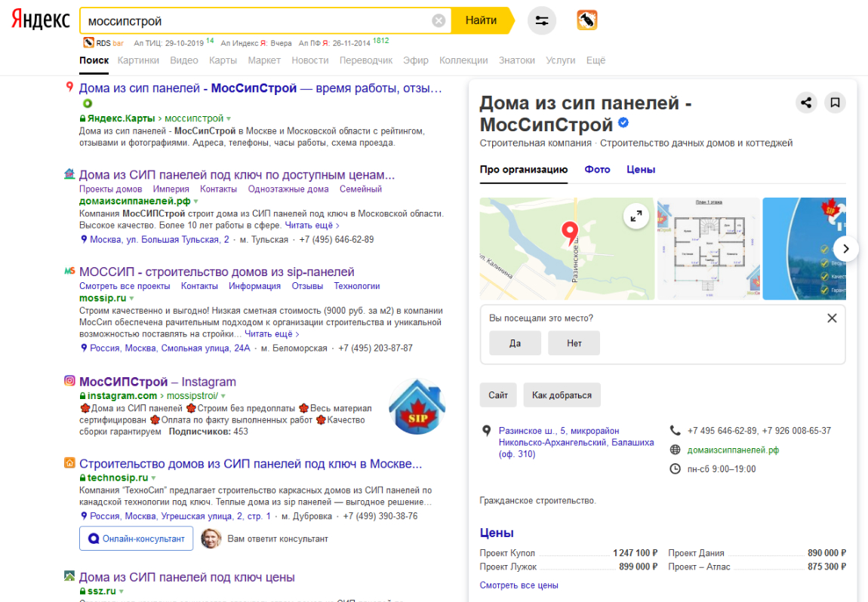
Task: Open the RDS bar extension icon
Action: (586, 20)
